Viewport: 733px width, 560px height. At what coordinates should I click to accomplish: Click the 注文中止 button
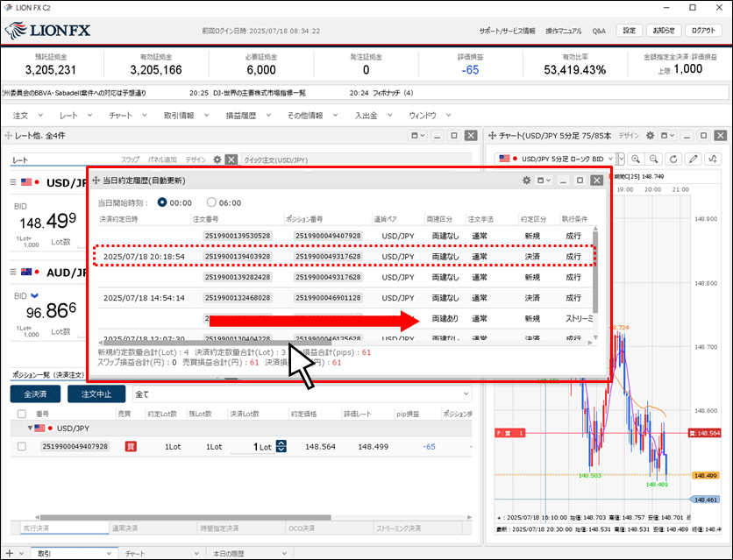pyautogui.click(x=96, y=394)
